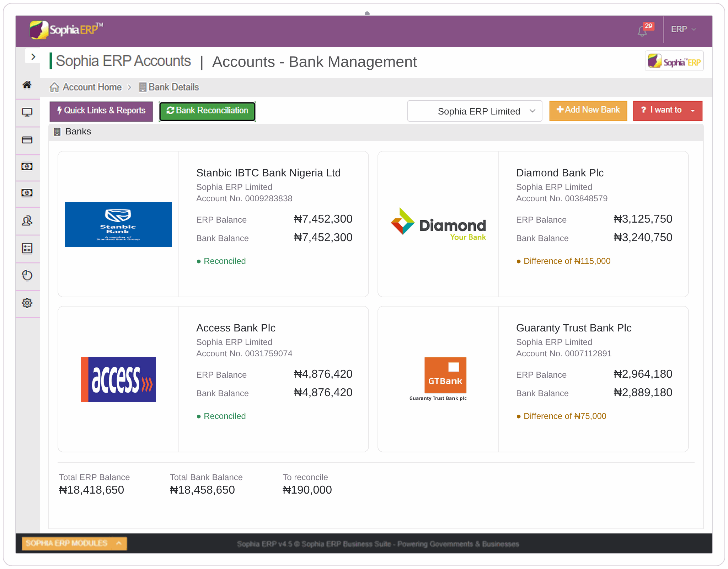Image resolution: width=728 pixels, height=569 pixels.
Task: Open the pie chart icon in the sidebar
Action: point(27,275)
